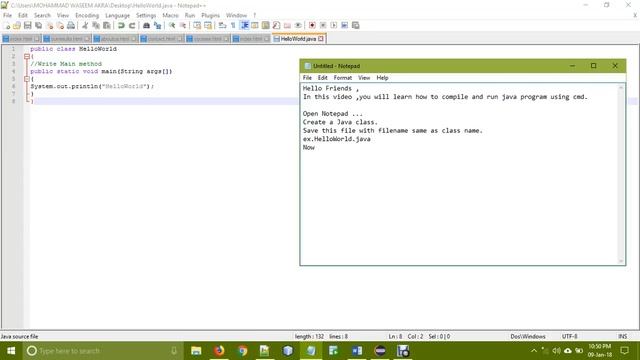
Task: Click the INS status bar indicator
Action: pos(622,336)
